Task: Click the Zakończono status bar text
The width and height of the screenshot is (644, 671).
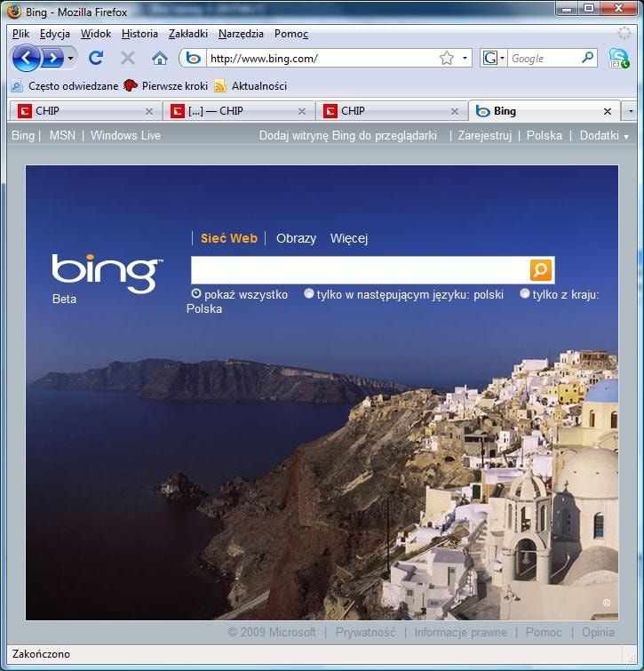Action: pyautogui.click(x=41, y=654)
